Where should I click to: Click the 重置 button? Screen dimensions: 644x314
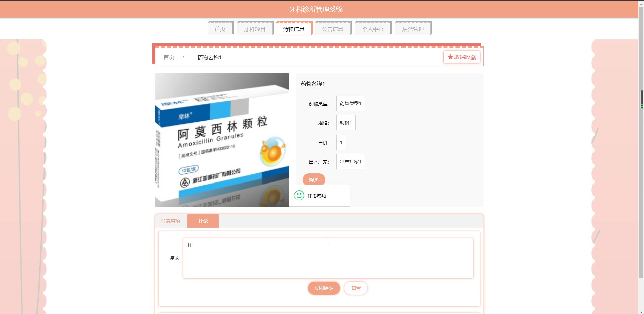[356, 288]
